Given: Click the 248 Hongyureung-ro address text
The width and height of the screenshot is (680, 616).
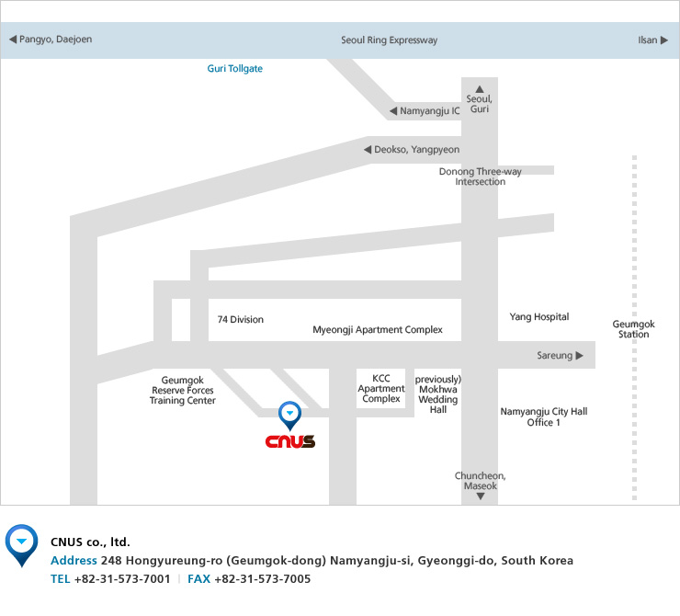Looking at the screenshot, I should click(337, 561).
